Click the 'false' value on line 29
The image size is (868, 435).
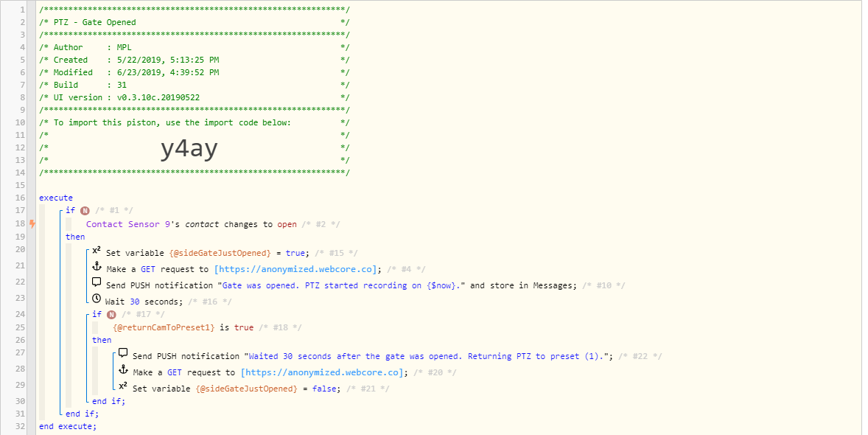pyautogui.click(x=323, y=389)
